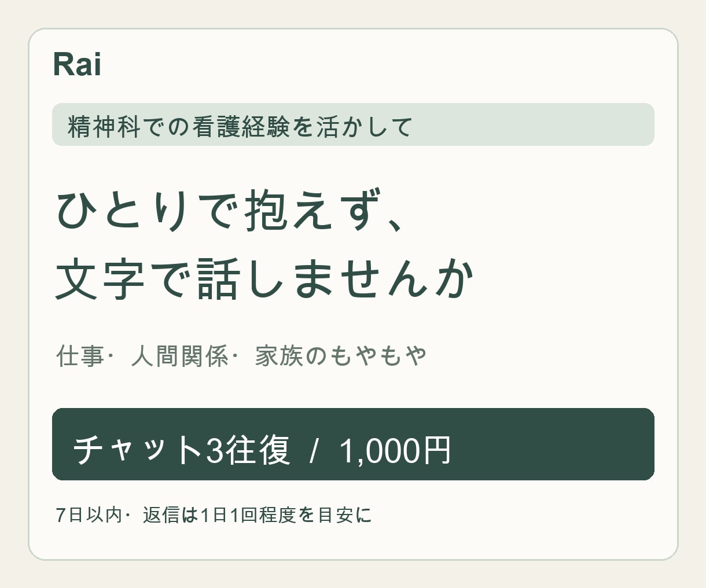Click the Rai name heading

(77, 64)
